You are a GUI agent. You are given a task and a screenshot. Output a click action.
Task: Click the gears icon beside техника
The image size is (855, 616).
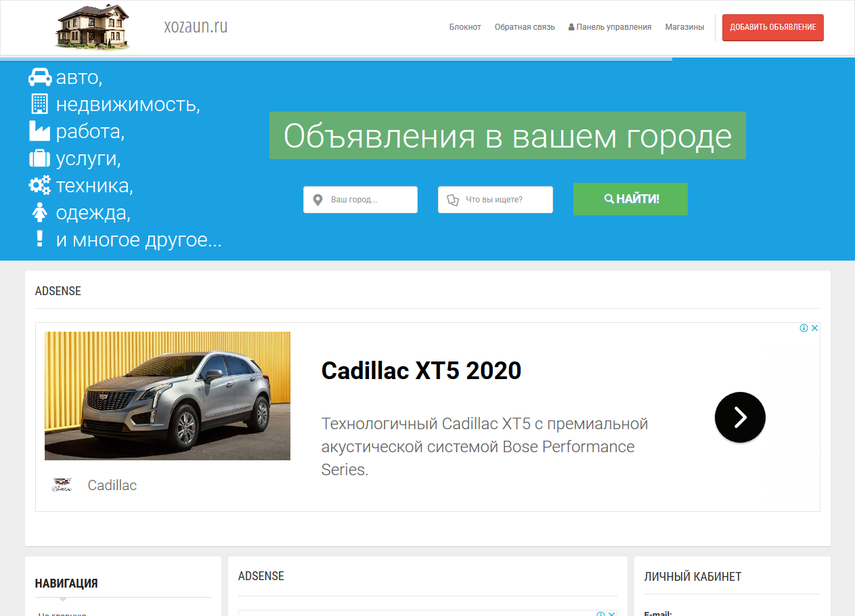(40, 185)
